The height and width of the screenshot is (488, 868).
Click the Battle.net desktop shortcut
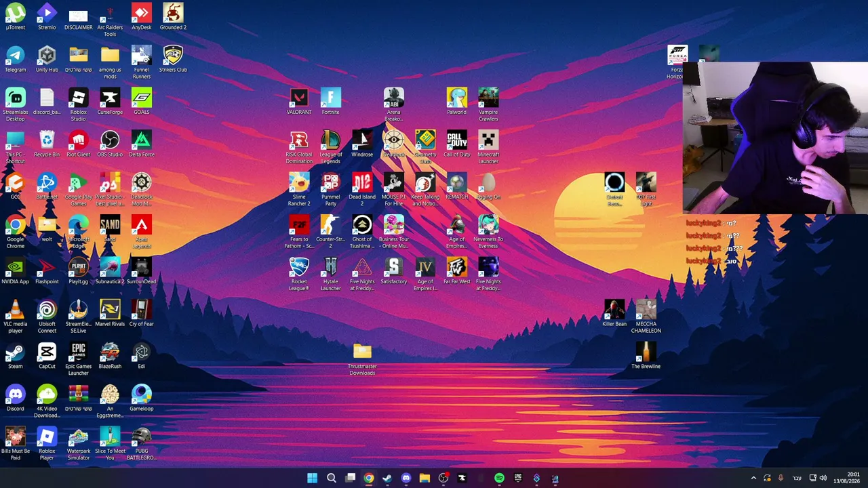point(47,186)
